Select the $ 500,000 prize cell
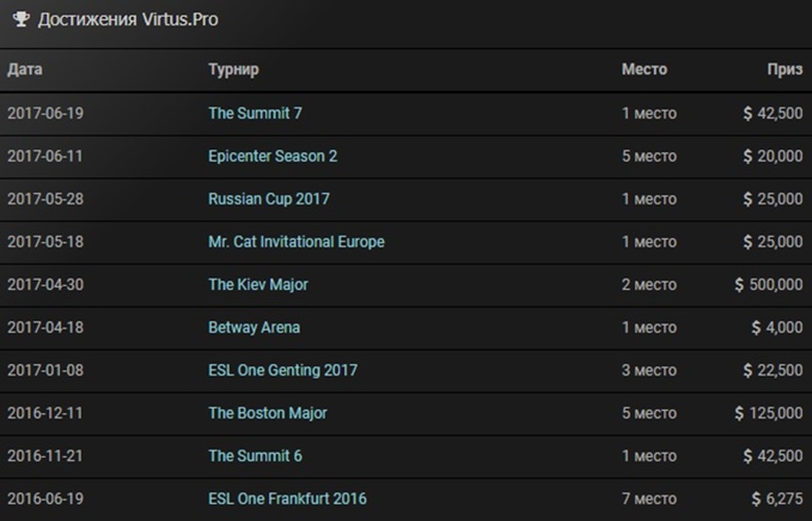 click(x=768, y=285)
